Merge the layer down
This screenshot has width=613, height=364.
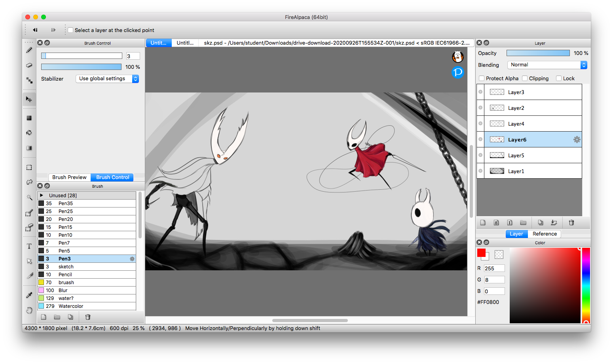(554, 223)
